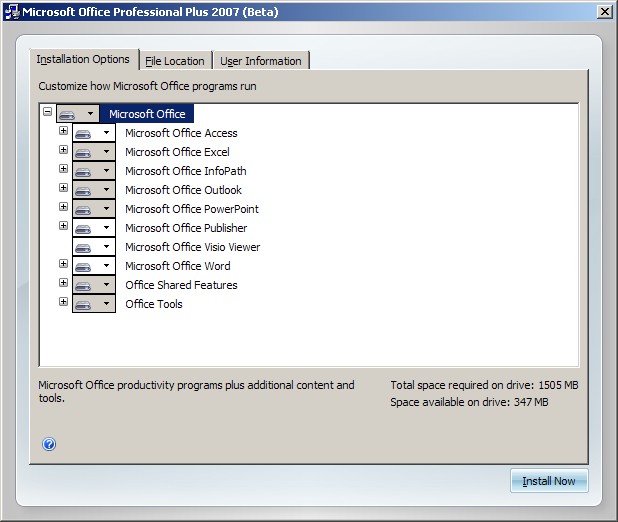
Task: Click the drive icon beside Microsoft Office Excel
Action: pos(84,152)
